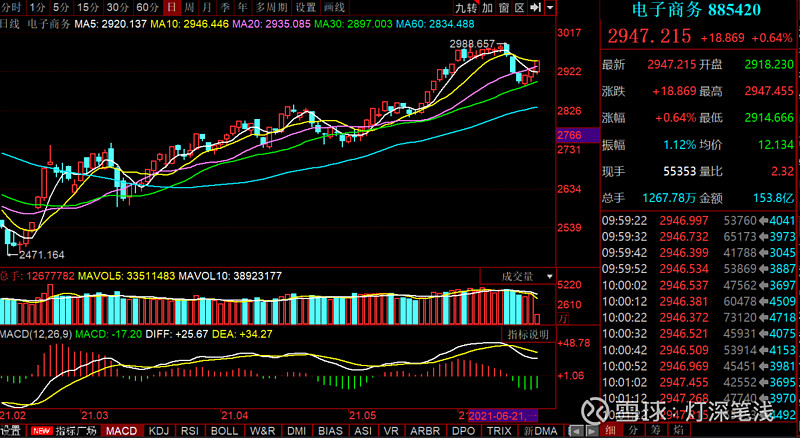Select the DMI indicator tab
800x438 pixels.
coord(296,431)
